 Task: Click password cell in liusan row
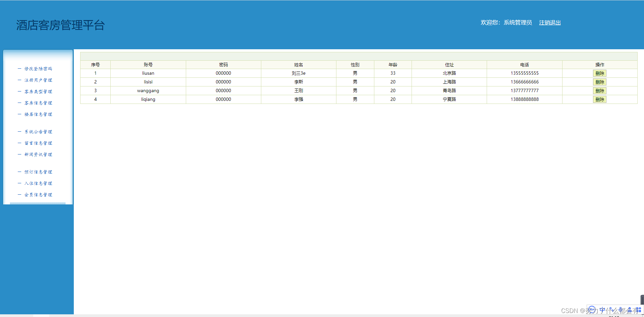pos(223,73)
